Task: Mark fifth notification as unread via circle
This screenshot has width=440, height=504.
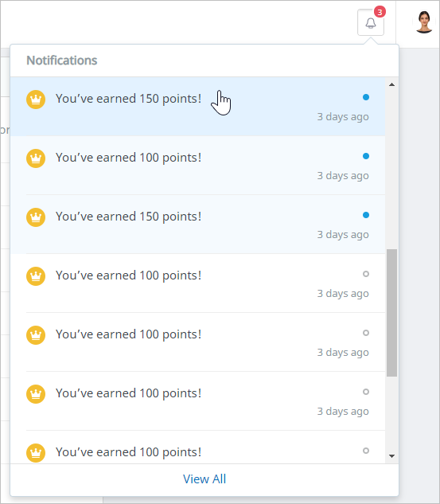Action: [x=366, y=333]
